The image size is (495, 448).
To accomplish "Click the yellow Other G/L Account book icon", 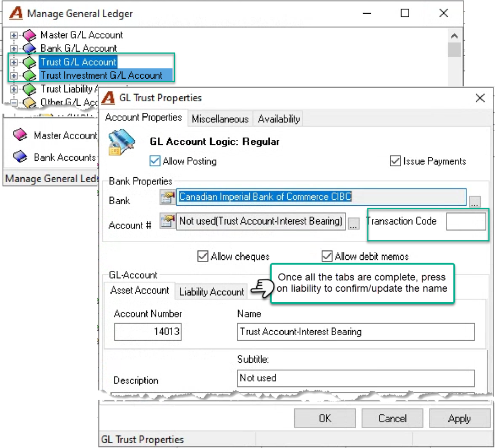I will [x=29, y=102].
